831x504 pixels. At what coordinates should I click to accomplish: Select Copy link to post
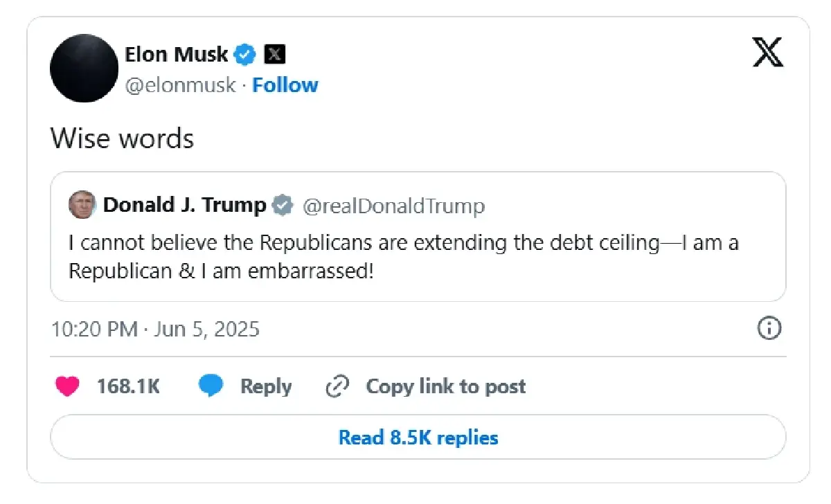(446, 386)
